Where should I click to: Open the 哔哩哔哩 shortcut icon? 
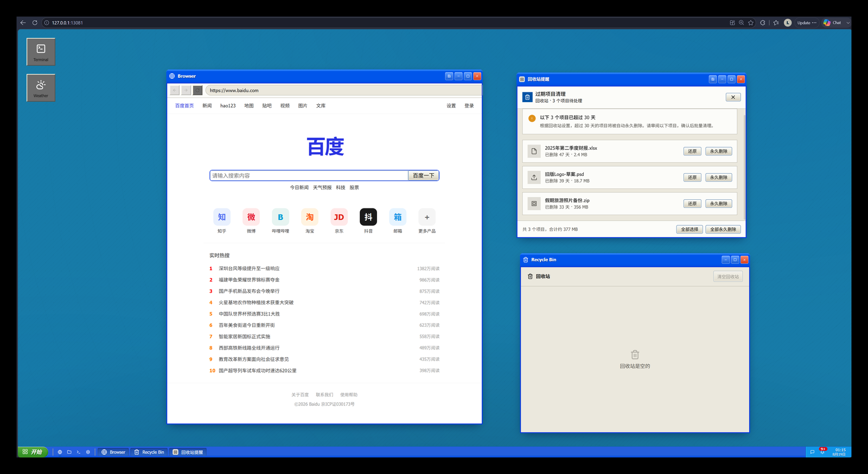(x=280, y=217)
